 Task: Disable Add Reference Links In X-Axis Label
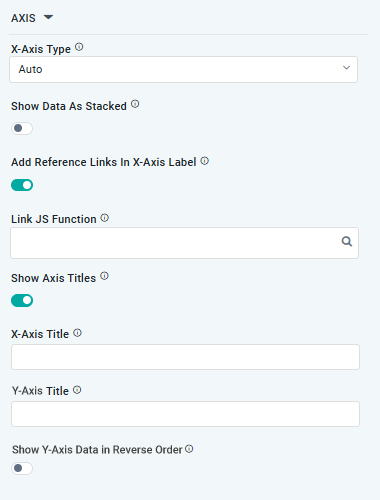pos(22,185)
